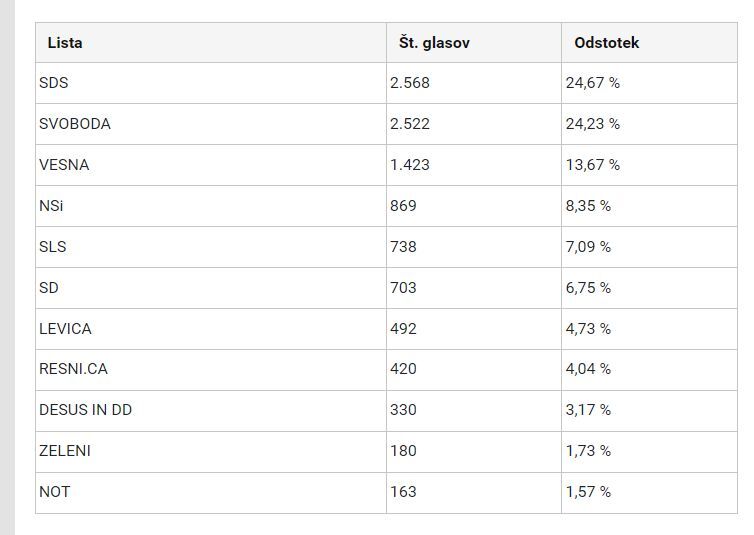Click the RESNI.CA list cell

[x=73, y=369]
